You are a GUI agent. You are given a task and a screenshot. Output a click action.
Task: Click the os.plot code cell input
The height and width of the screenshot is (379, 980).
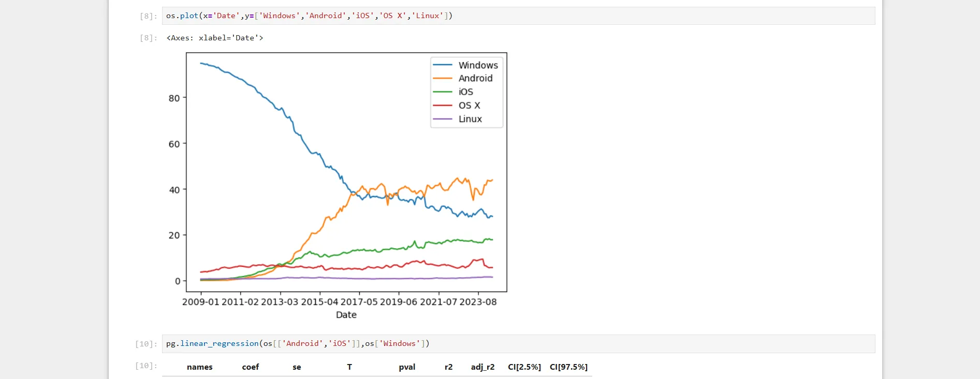point(518,16)
